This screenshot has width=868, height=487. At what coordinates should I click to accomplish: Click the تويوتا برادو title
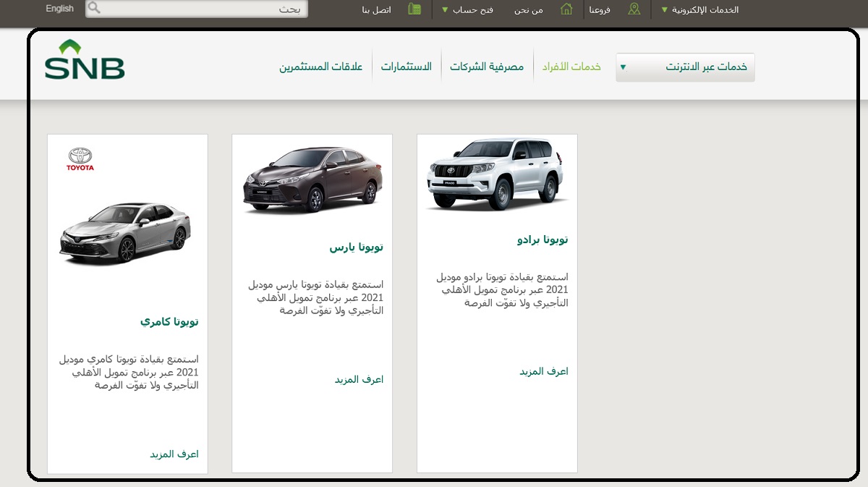[542, 240]
